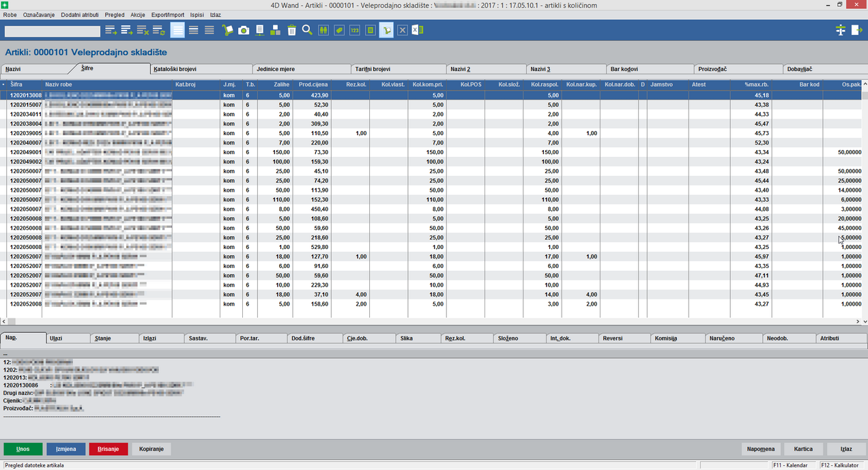Click the horizontal scrollbar below the table
The width and height of the screenshot is (868, 470).
430,321
